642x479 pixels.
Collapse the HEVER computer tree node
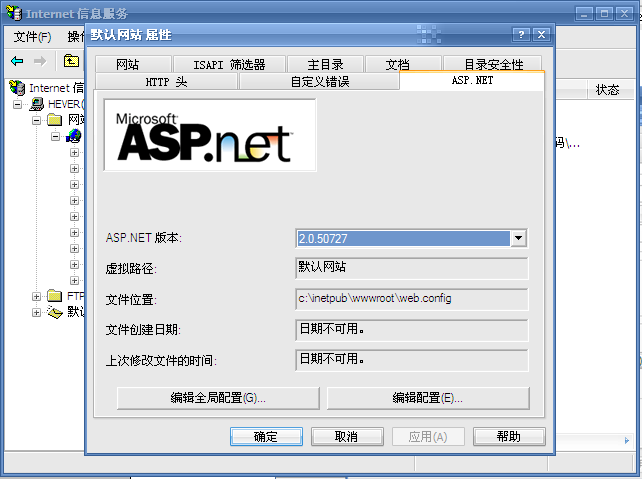(x=18, y=104)
